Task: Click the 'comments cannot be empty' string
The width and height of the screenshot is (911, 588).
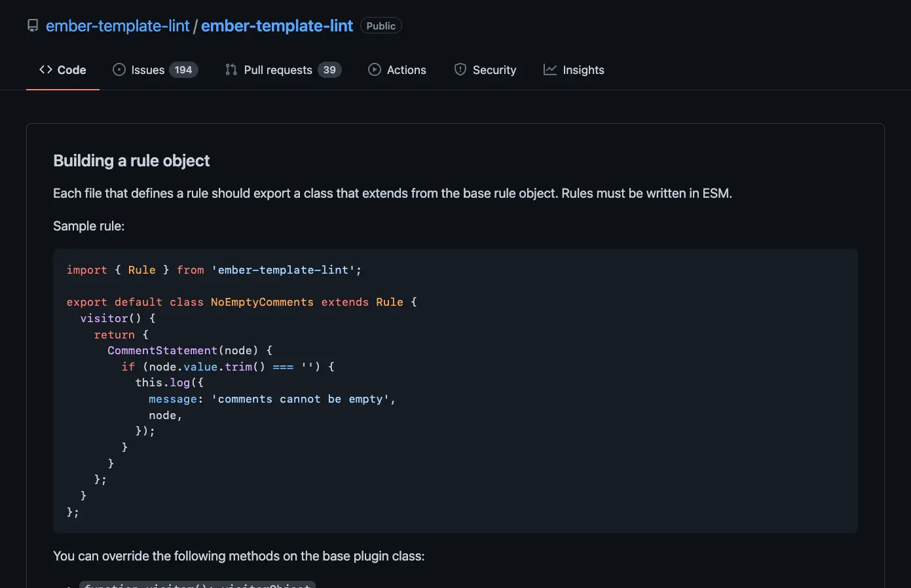Action: click(x=301, y=399)
